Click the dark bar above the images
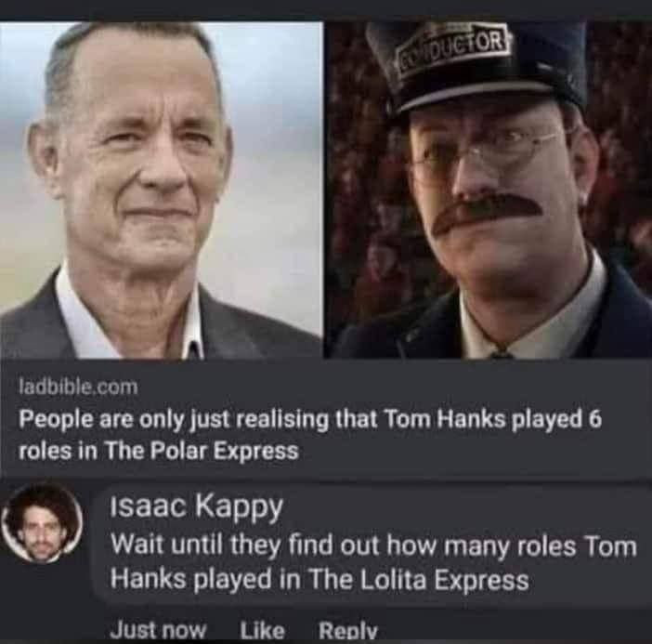652x644 pixels. (326, 10)
